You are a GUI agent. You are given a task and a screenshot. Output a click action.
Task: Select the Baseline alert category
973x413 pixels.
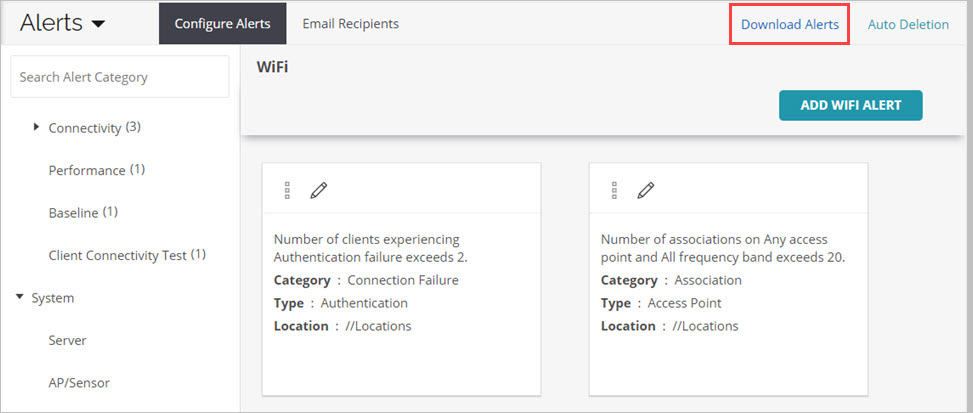click(x=73, y=213)
